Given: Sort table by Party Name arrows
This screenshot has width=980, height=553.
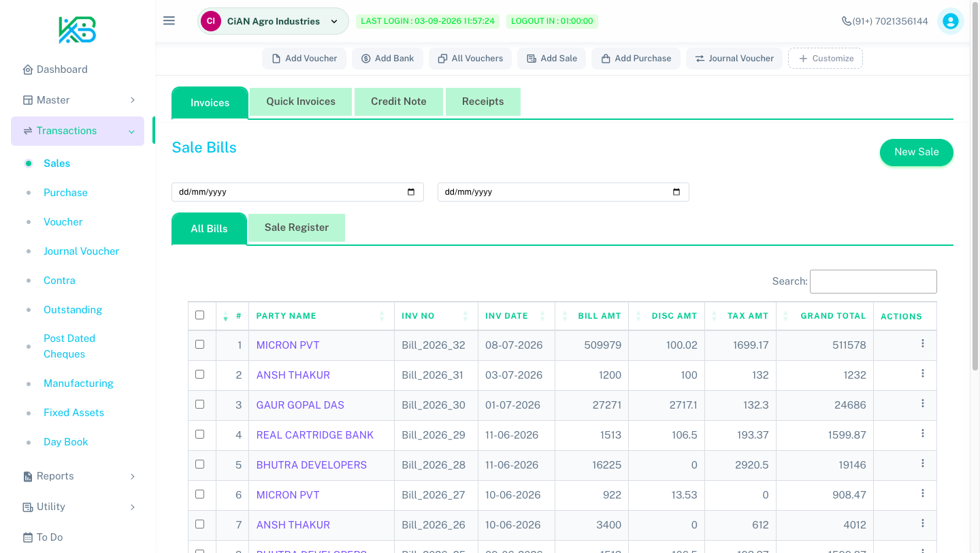Looking at the screenshot, I should click(x=382, y=316).
